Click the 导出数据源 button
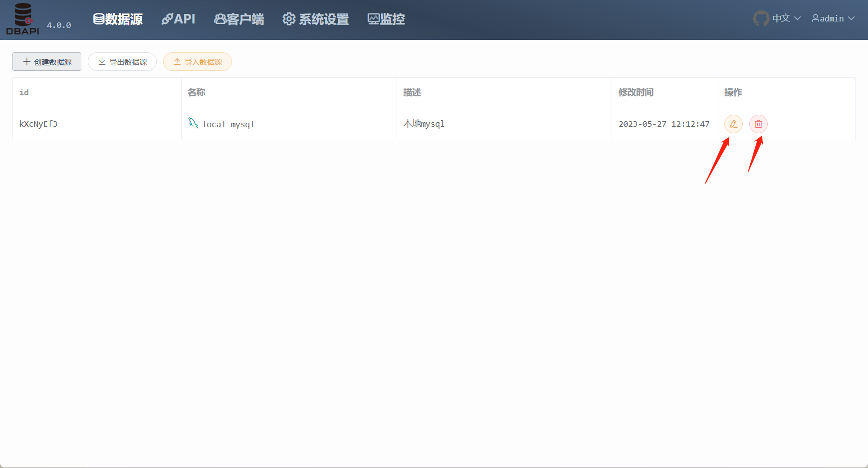Image resolution: width=868 pixels, height=468 pixels. coord(122,62)
